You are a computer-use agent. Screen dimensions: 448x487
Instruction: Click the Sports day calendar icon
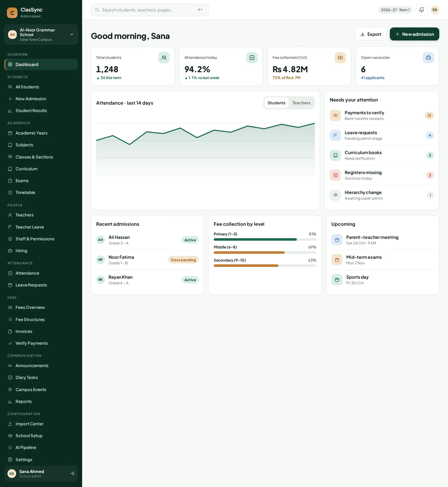[337, 280]
